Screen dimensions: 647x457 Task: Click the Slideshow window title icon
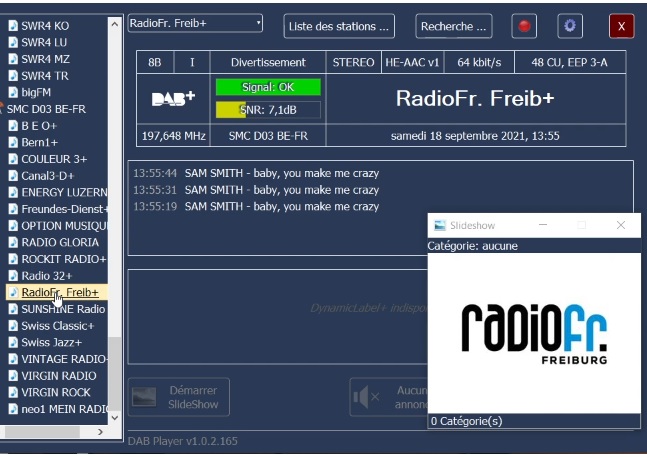(x=440, y=225)
